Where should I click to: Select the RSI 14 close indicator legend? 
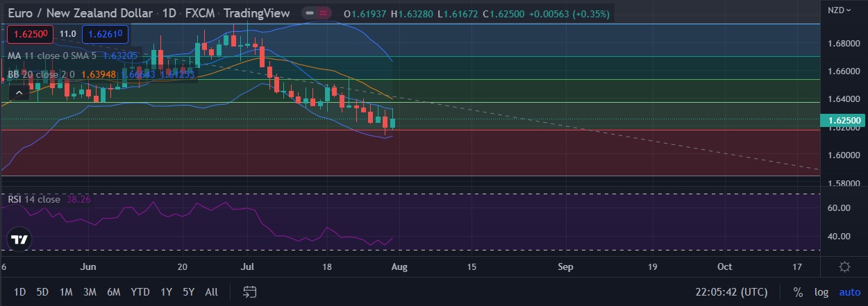tap(34, 199)
